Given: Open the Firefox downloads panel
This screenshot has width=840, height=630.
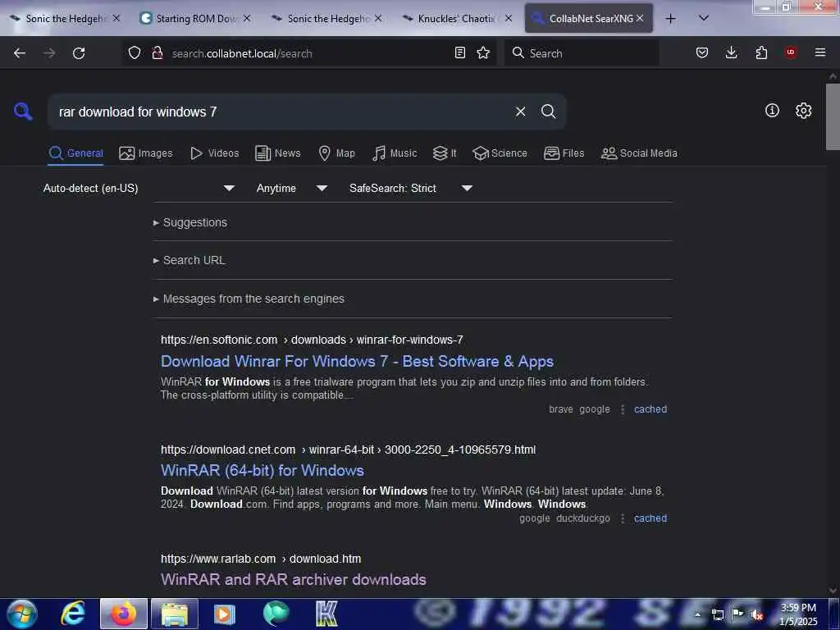Looking at the screenshot, I should click(x=731, y=52).
